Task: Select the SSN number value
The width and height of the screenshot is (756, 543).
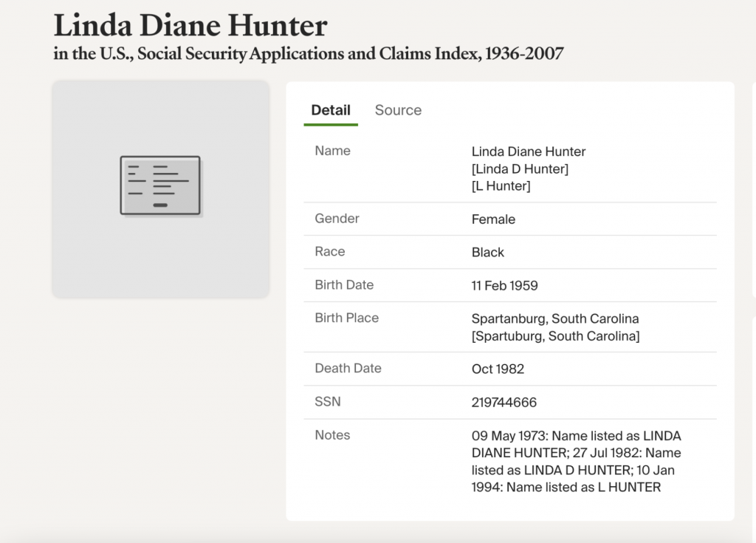Action: click(504, 403)
